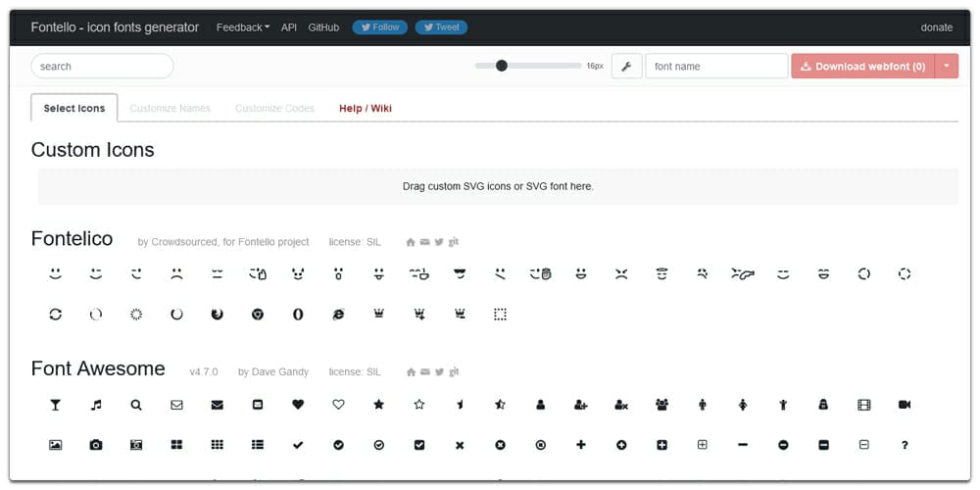The width and height of the screenshot is (980, 490).
Task: Select the filled envelope mail icon
Action: click(217, 405)
